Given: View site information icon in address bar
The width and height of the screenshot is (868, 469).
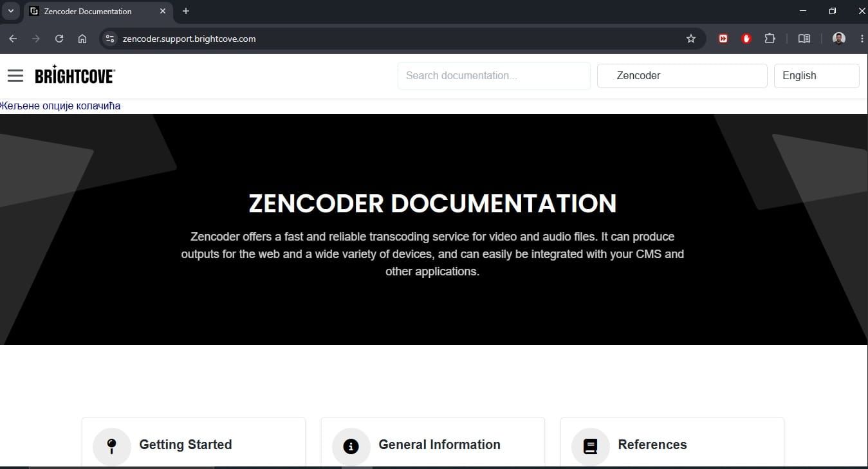Looking at the screenshot, I should (110, 39).
